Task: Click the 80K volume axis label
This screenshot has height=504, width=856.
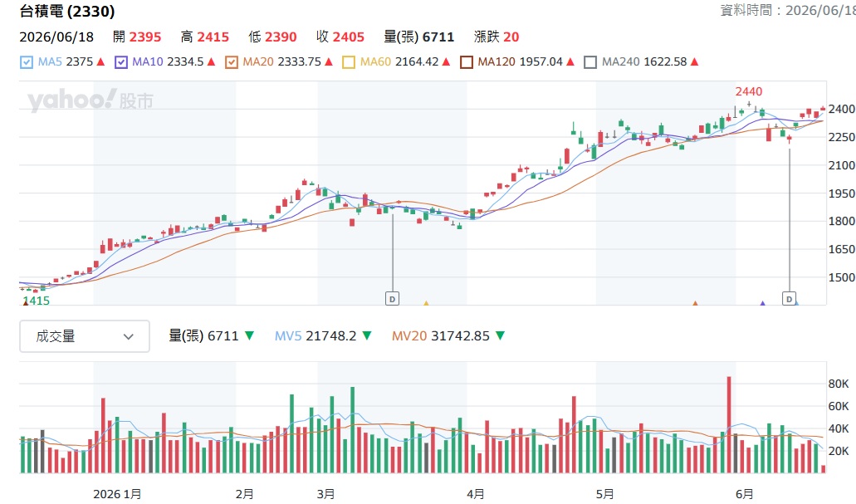Action: click(x=839, y=384)
